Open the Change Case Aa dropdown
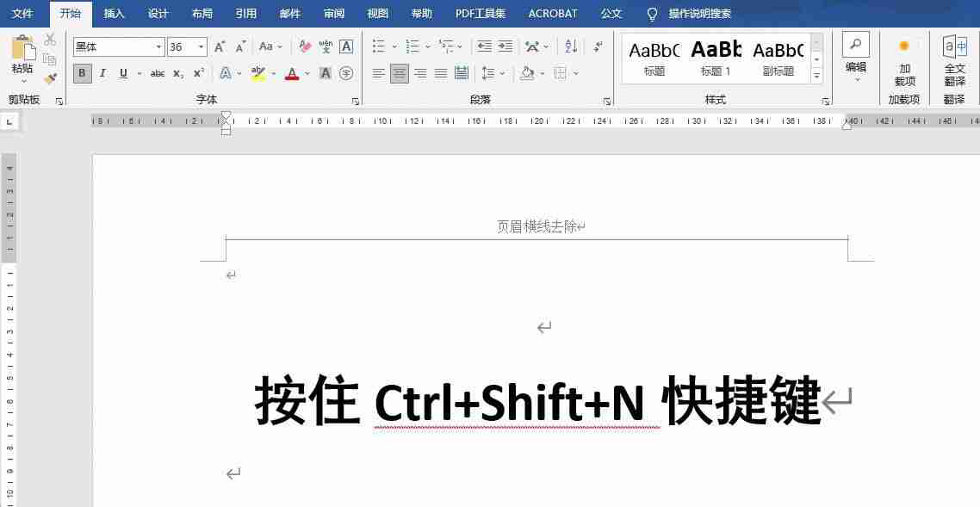 [x=270, y=46]
